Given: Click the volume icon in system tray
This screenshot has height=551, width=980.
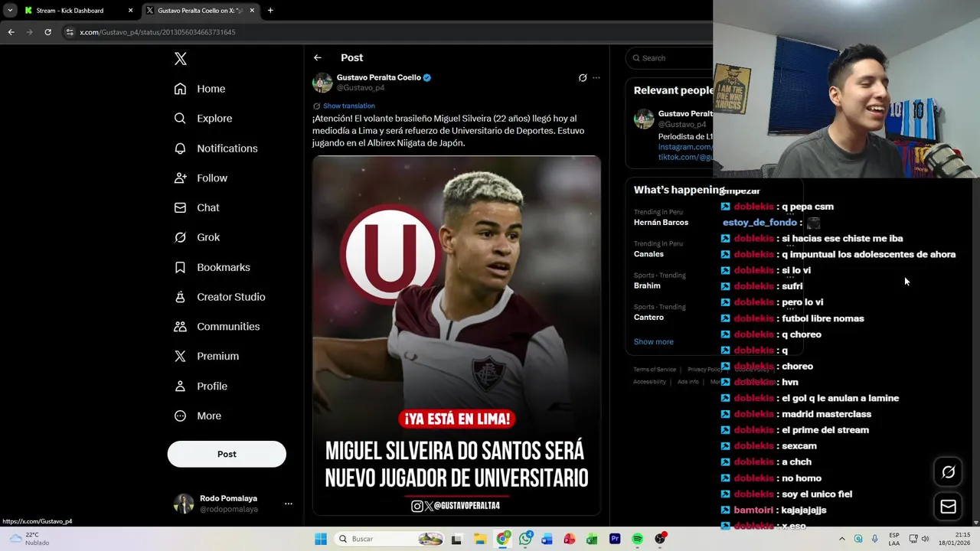Looking at the screenshot, I should click(926, 539).
